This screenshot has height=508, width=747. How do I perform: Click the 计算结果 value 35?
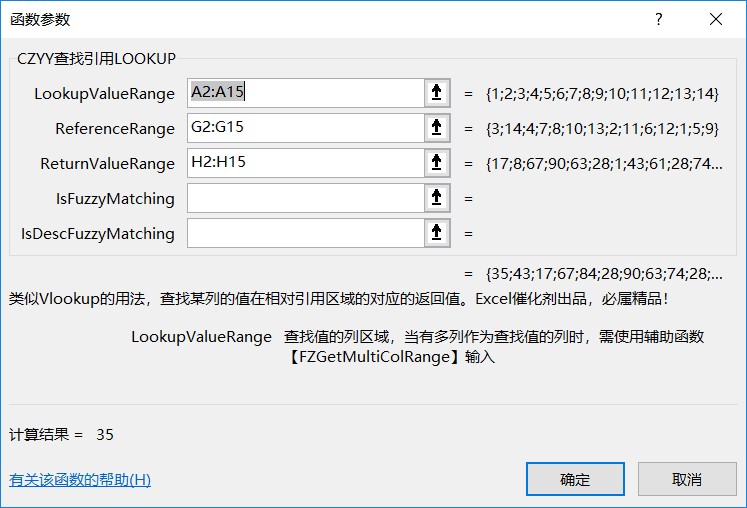[105, 435]
